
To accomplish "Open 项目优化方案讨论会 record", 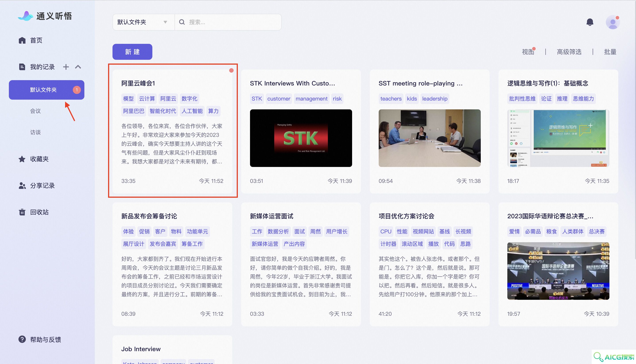I will click(406, 216).
